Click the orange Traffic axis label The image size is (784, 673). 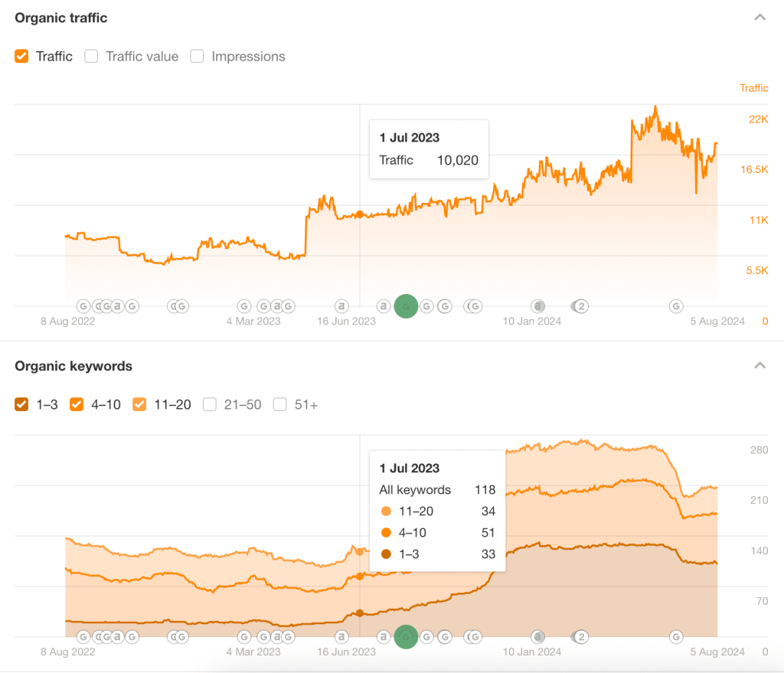[x=754, y=88]
